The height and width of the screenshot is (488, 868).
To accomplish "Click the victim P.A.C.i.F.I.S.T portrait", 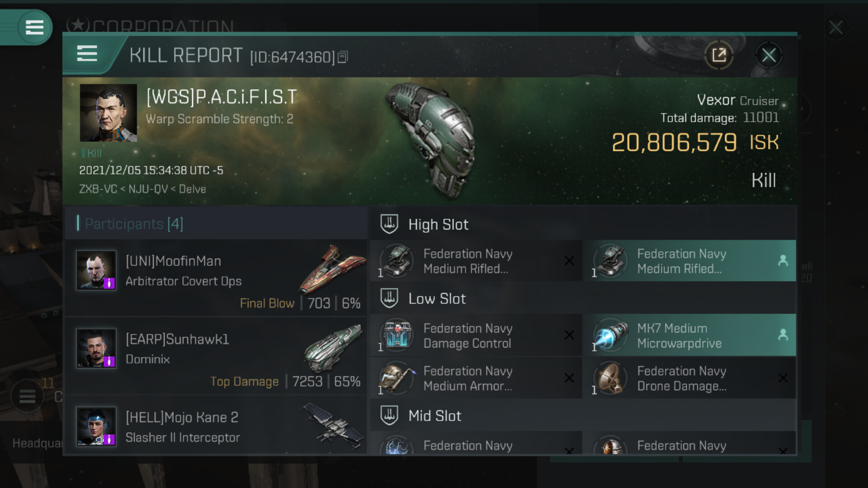I will pyautogui.click(x=108, y=113).
